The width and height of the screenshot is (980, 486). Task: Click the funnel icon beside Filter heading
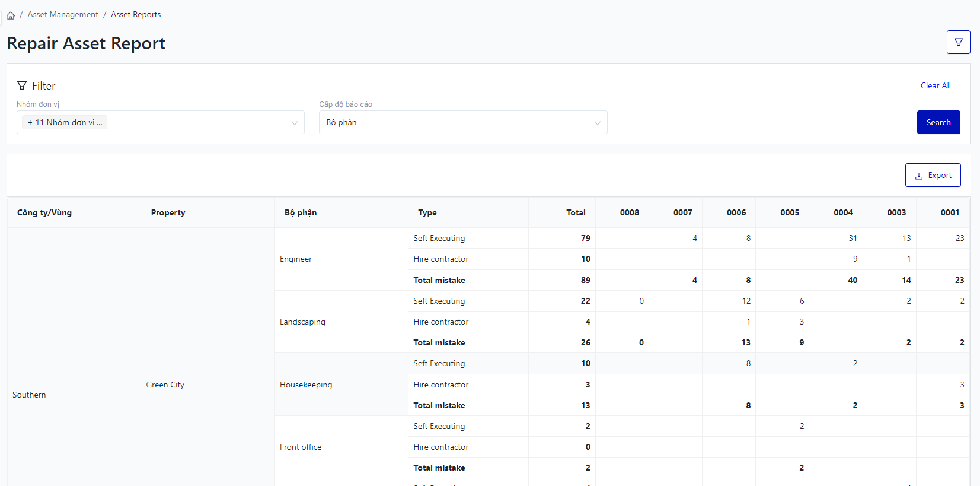click(x=22, y=86)
